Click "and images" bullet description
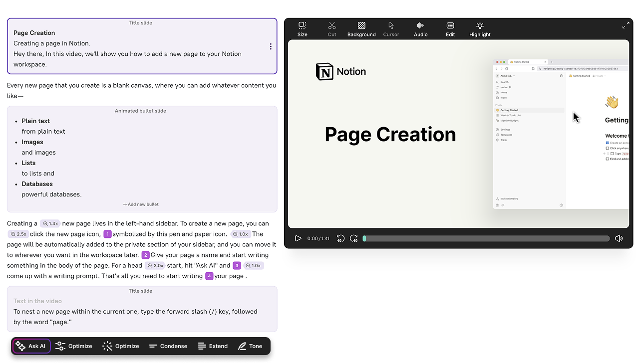The width and height of the screenshot is (639, 364). pyautogui.click(x=38, y=153)
